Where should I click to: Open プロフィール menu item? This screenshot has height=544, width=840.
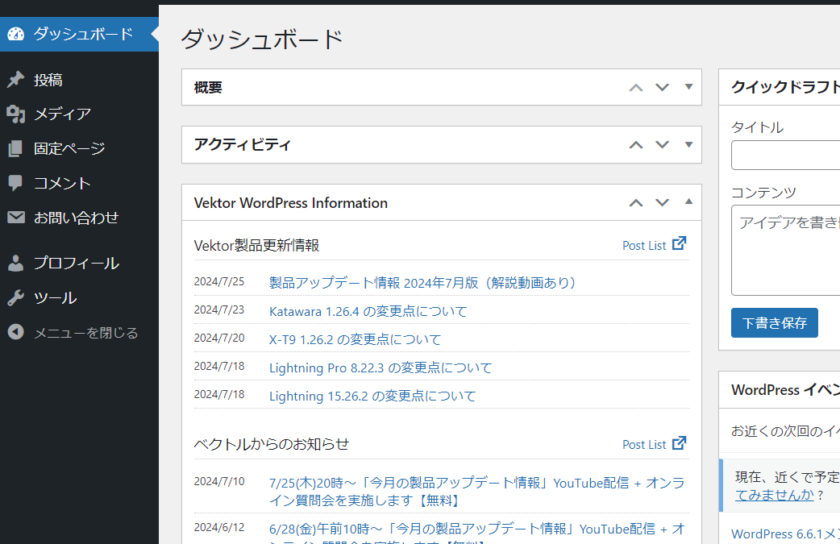point(79,263)
